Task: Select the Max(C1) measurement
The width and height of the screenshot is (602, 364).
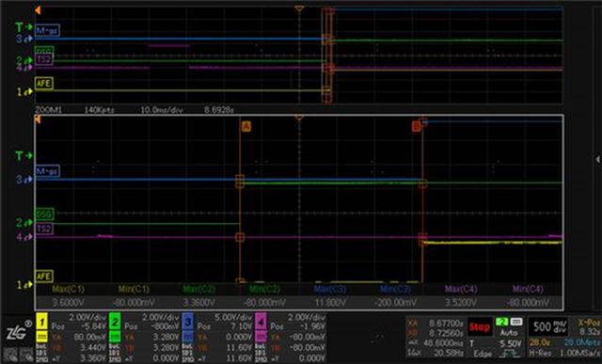Action: pyautogui.click(x=68, y=289)
